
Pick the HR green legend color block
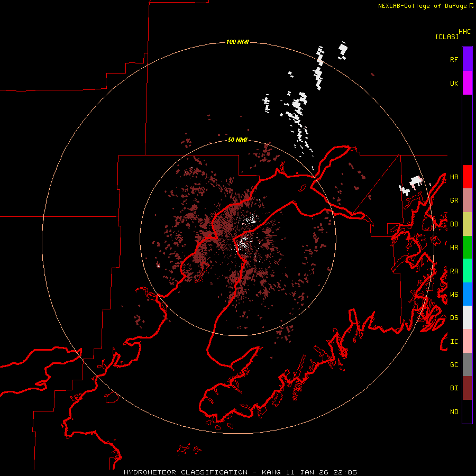(x=467, y=248)
